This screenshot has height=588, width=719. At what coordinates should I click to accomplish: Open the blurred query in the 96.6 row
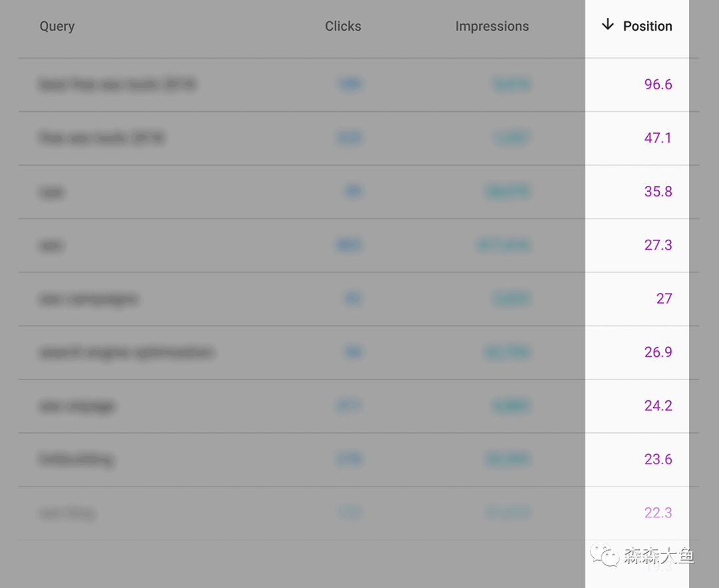(118, 85)
